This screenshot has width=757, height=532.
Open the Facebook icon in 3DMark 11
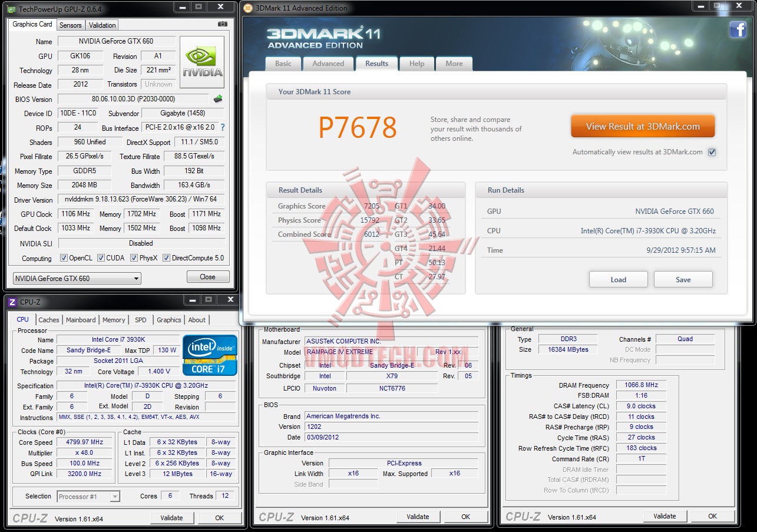point(738,29)
